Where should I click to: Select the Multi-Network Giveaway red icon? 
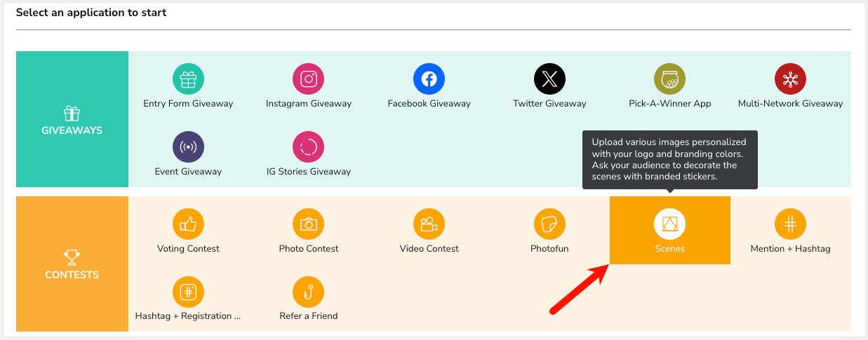click(790, 79)
